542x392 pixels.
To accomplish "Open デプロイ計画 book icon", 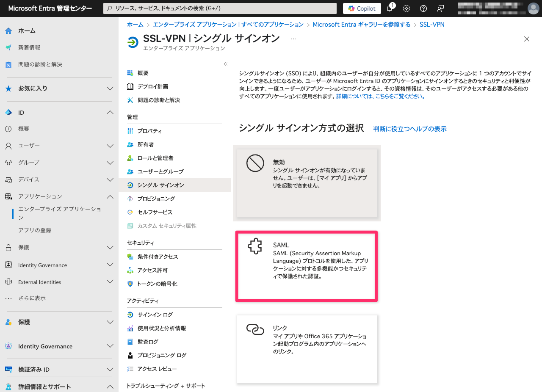I will point(130,87).
